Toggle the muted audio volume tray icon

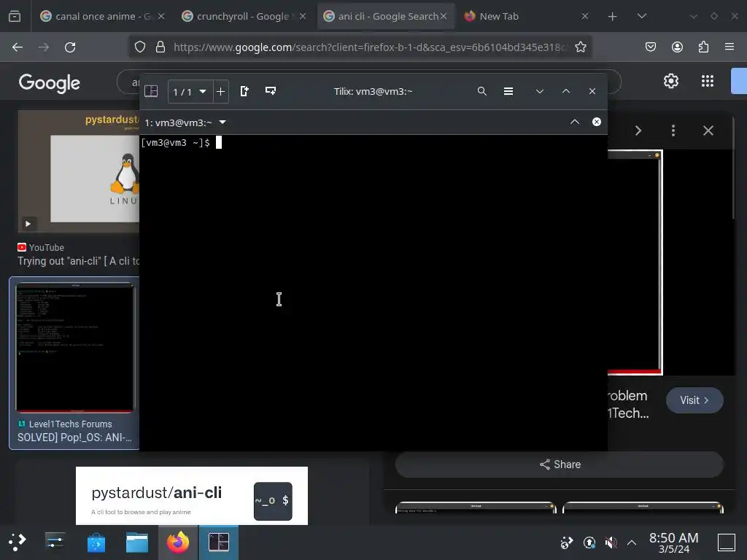611,542
